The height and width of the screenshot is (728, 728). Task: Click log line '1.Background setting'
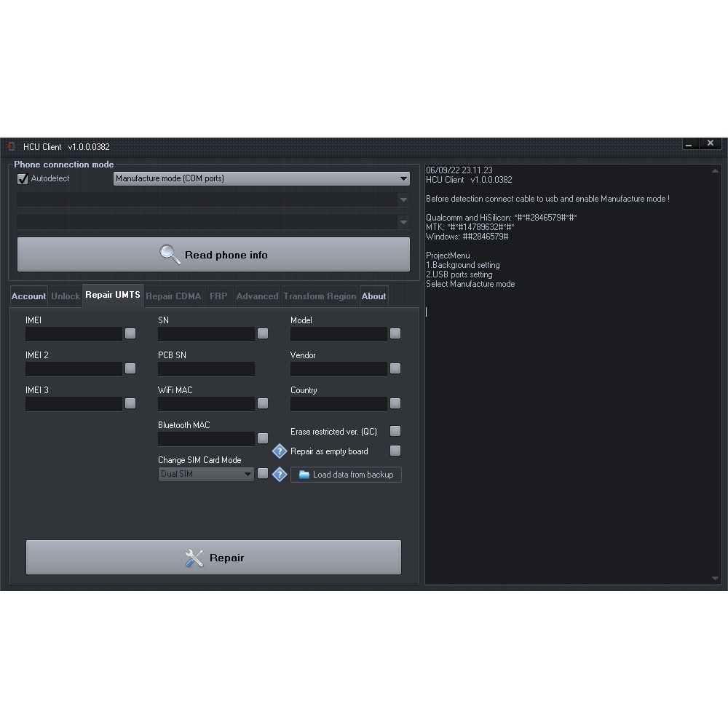463,265
